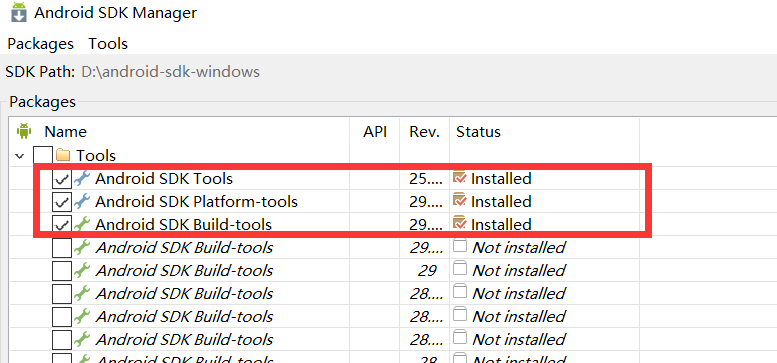This screenshot has height=363, width=777.
Task: Check the Build-tools revision 29 checkbox
Action: coord(61,271)
